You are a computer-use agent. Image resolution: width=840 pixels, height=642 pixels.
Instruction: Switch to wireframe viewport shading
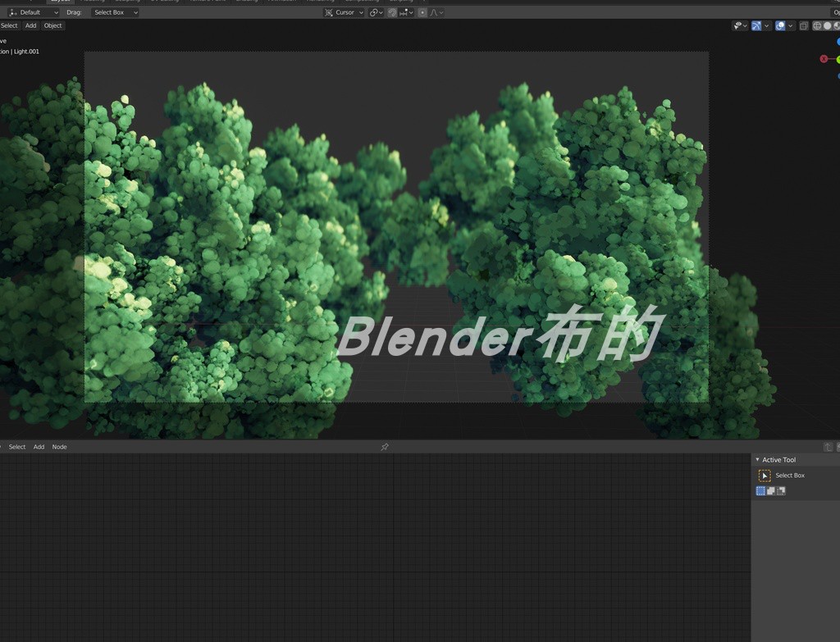point(817,25)
